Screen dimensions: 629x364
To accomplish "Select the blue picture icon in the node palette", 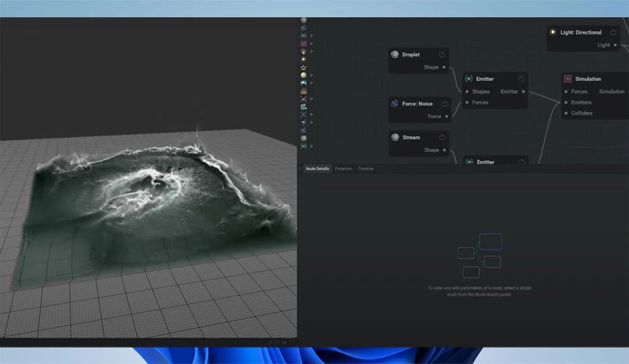I will [304, 83].
